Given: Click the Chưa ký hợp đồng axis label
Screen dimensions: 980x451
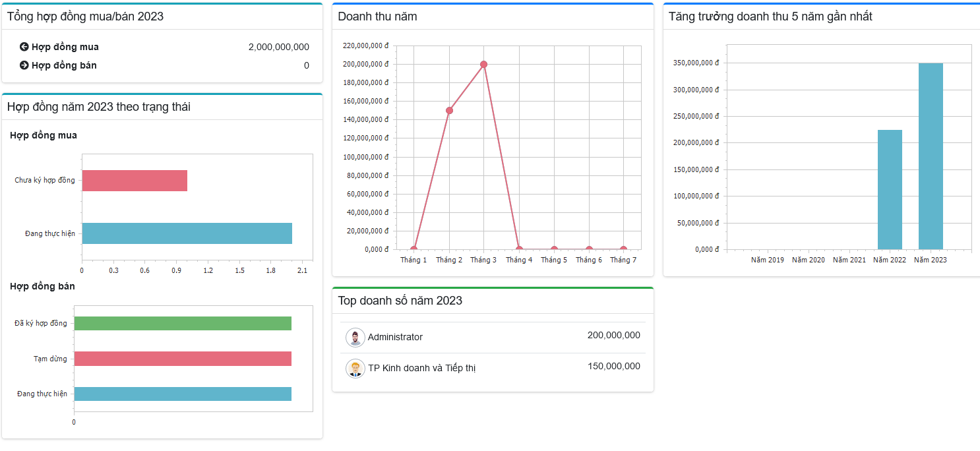Looking at the screenshot, I should coord(45,180).
